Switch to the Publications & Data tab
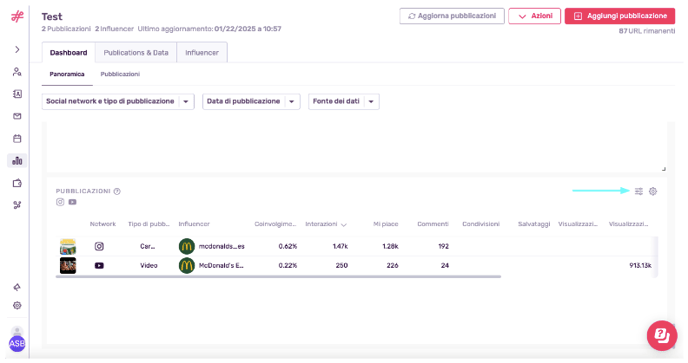 click(x=136, y=53)
